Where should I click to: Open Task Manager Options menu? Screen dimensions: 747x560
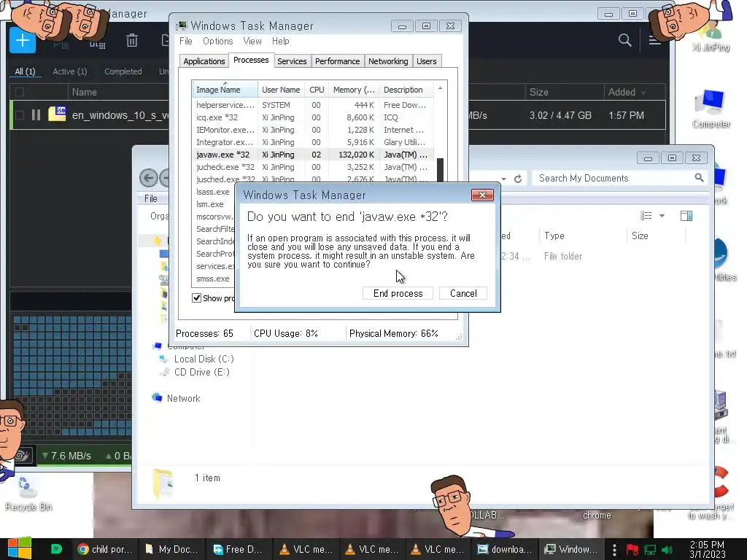(217, 41)
